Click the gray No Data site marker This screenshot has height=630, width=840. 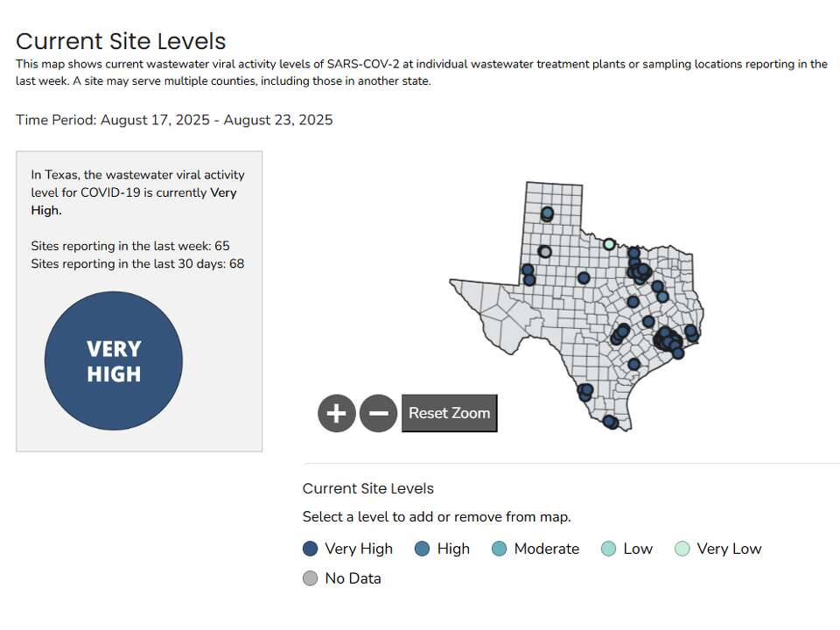(545, 252)
